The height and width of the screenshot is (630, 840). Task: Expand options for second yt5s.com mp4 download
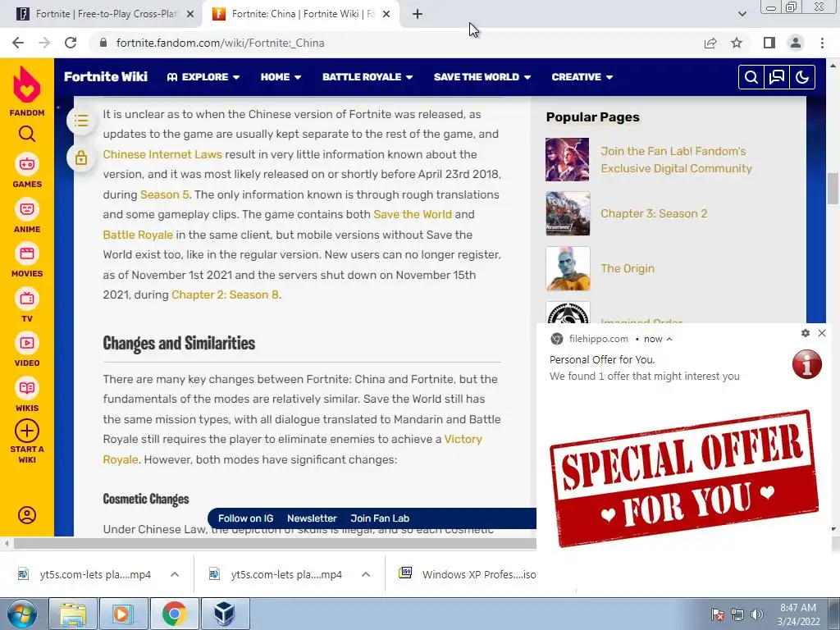(366, 574)
